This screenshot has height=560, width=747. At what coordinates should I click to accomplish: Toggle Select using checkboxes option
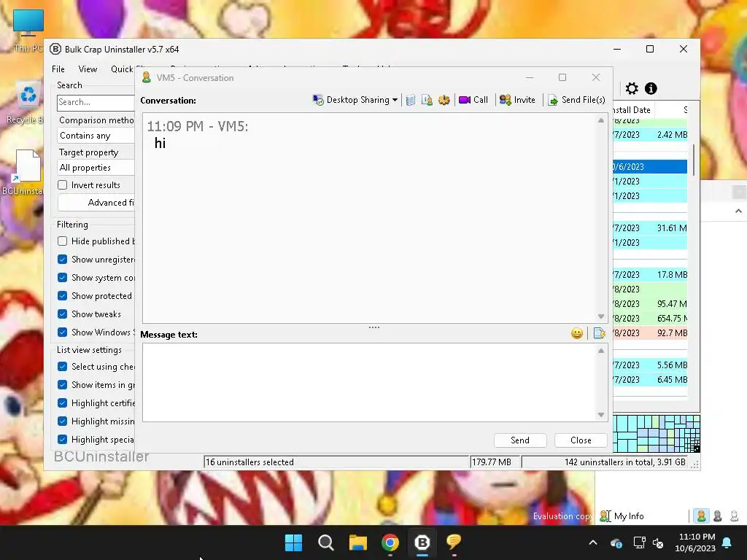coord(63,366)
